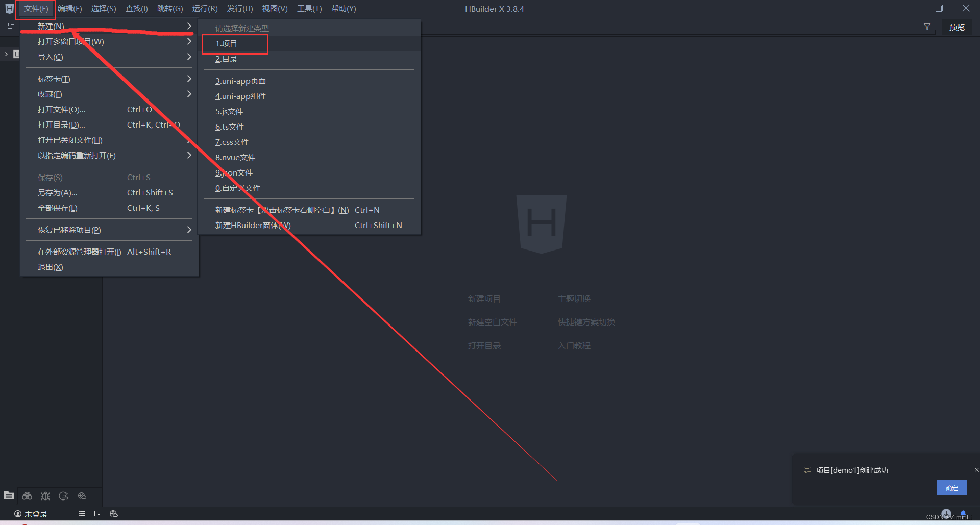Open the 帮助(Y) menu
The height and width of the screenshot is (525, 980).
[x=344, y=9]
